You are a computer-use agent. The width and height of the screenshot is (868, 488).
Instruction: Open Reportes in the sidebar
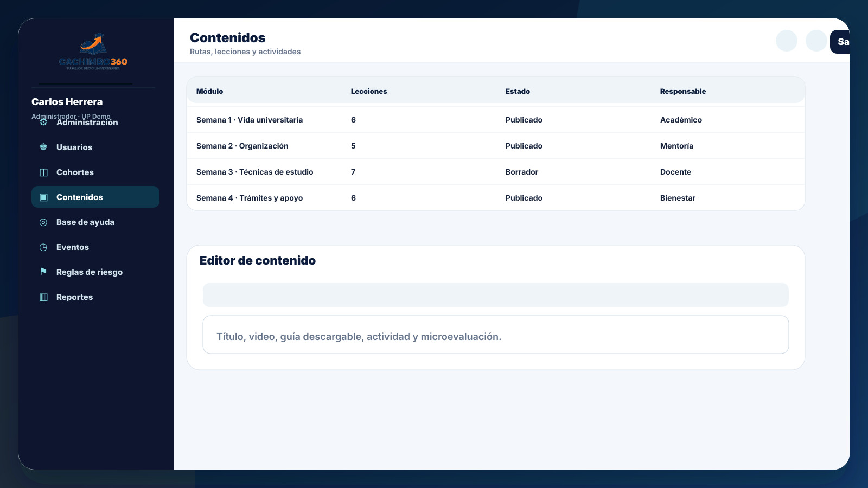click(x=95, y=297)
